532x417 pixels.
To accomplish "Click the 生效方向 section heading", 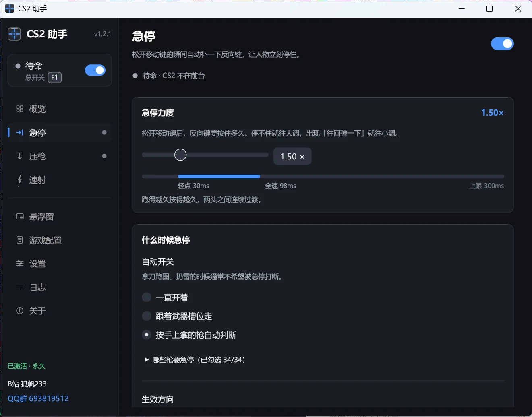I will (158, 399).
